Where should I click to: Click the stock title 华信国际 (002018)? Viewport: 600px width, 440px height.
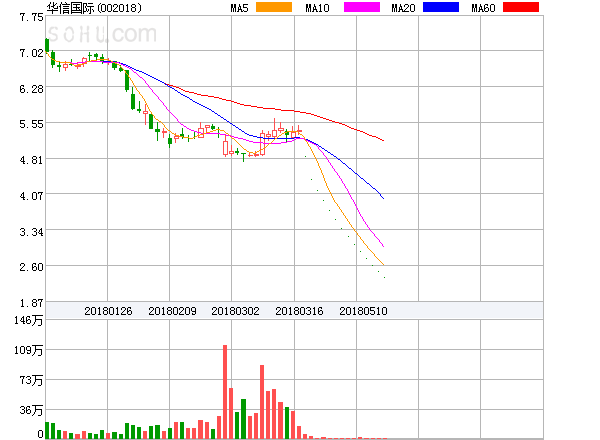[94, 8]
